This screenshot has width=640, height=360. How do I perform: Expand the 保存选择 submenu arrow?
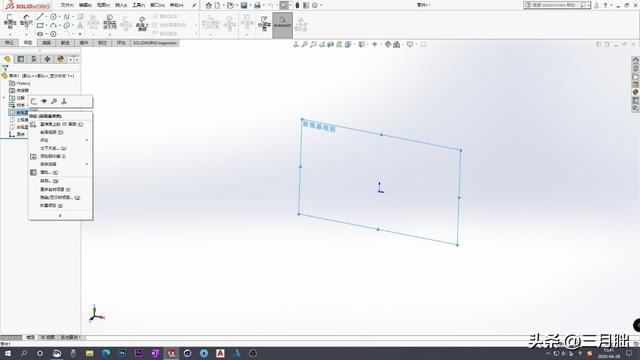[87, 164]
